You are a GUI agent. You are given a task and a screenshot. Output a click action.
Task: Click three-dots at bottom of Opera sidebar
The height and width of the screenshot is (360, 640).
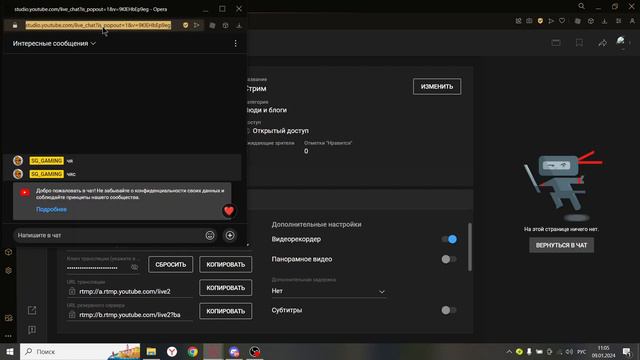click(8, 336)
